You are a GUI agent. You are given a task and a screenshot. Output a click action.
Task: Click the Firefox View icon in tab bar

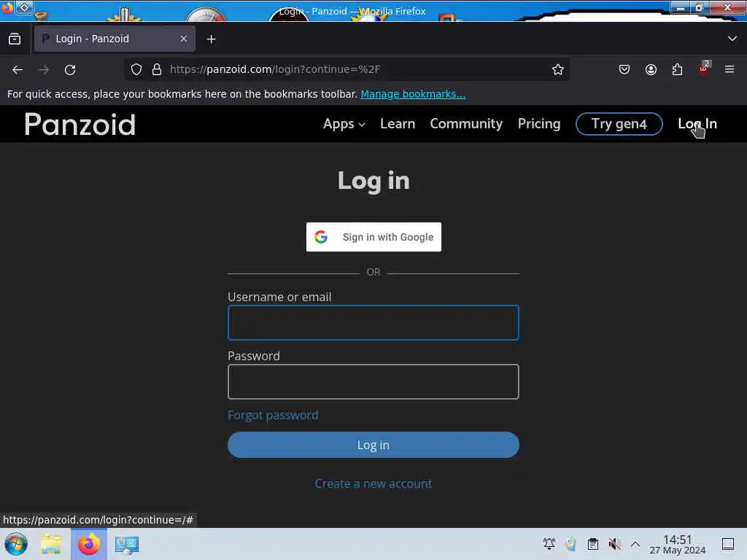[15, 39]
